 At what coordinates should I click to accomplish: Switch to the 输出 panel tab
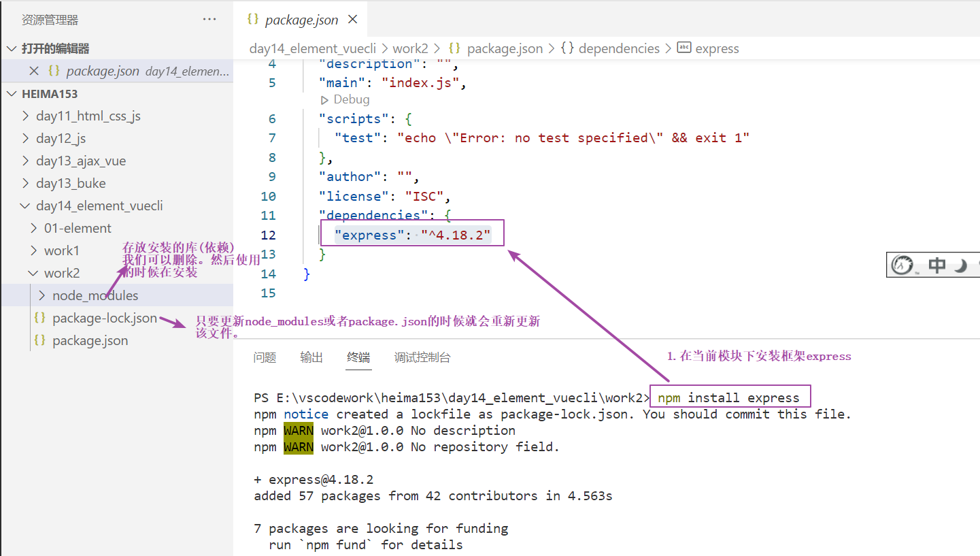(311, 357)
